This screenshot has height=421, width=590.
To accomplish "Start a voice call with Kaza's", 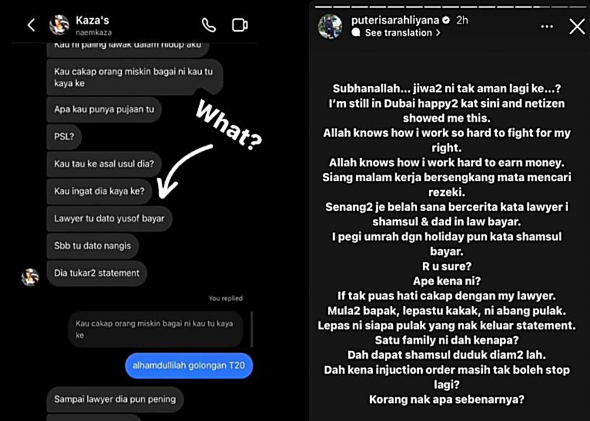I will (x=208, y=25).
